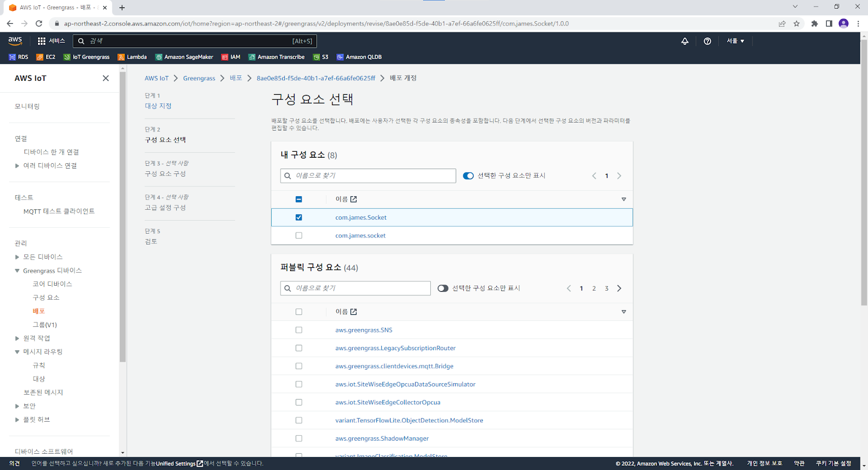Open S3 service shortcut
868x470 pixels.
click(x=321, y=57)
